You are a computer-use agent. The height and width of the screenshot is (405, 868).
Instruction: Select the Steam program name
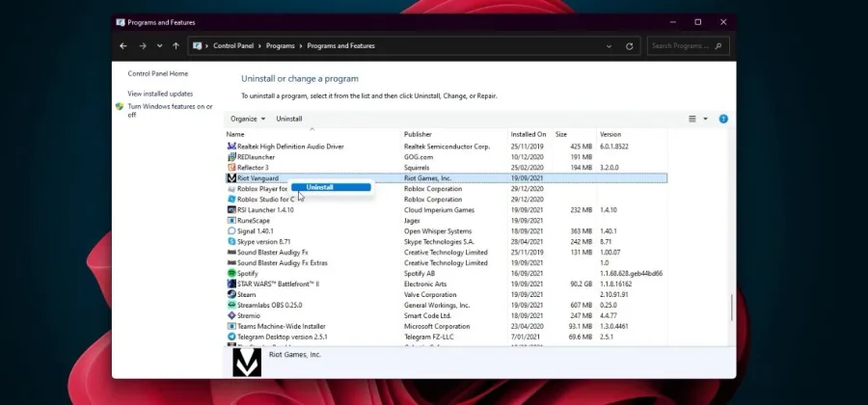click(246, 294)
